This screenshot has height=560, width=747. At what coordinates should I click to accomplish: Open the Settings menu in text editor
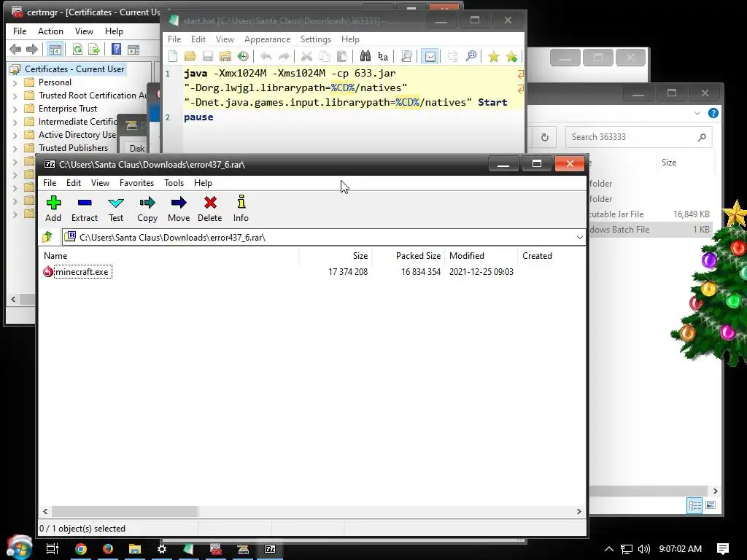[315, 39]
